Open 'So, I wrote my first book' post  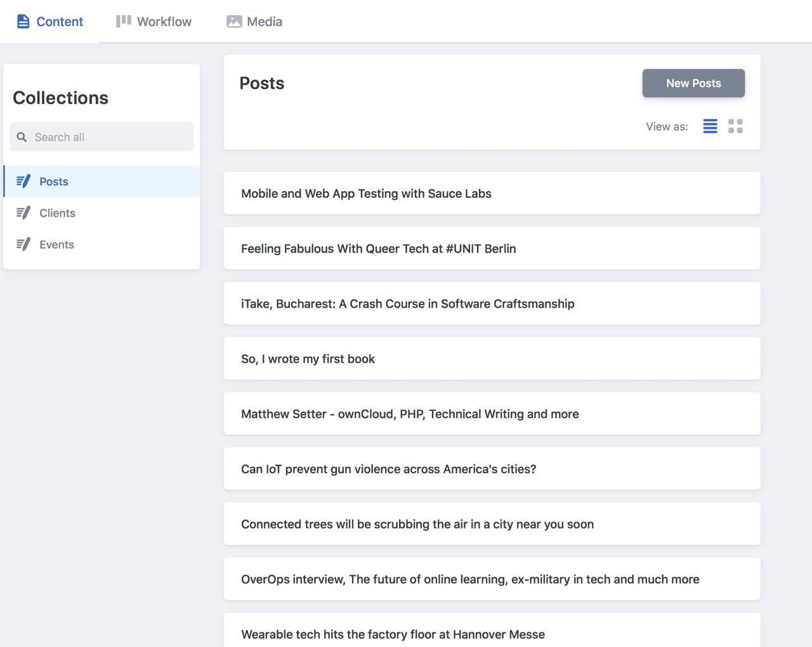308,359
